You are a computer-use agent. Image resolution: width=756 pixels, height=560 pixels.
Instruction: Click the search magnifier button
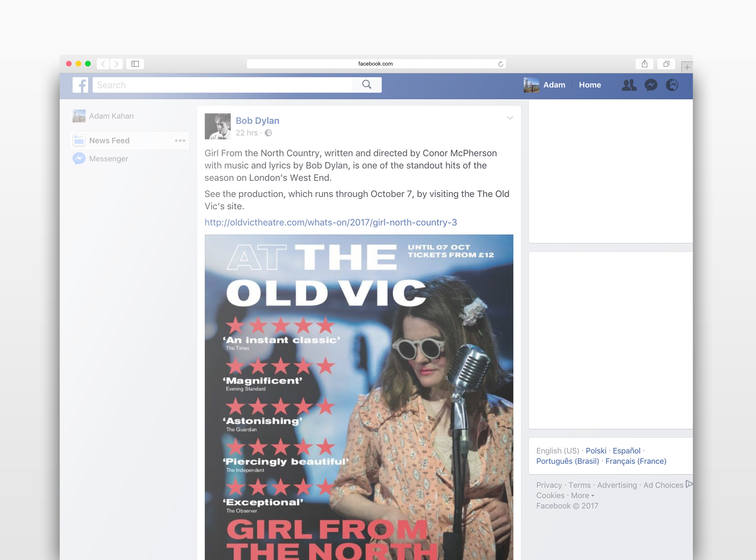pyautogui.click(x=367, y=85)
